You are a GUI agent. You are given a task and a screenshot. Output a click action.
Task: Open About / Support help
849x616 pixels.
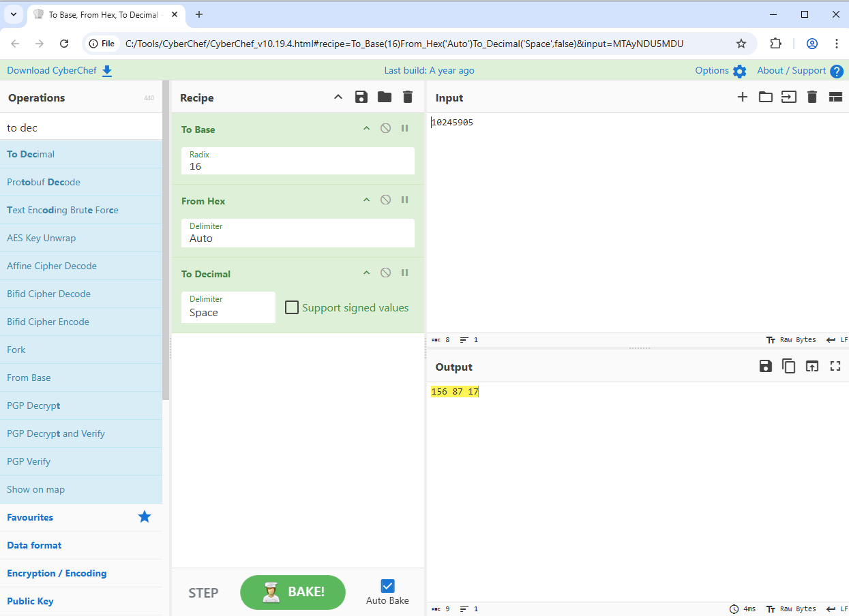800,71
